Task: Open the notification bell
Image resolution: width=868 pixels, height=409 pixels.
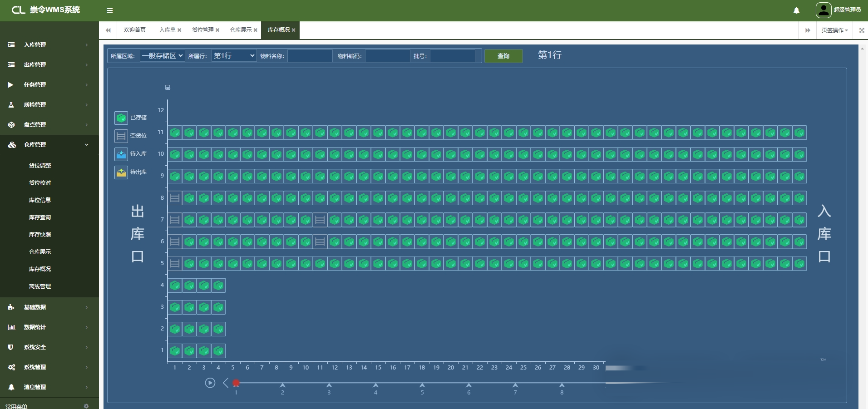Action: [x=796, y=10]
